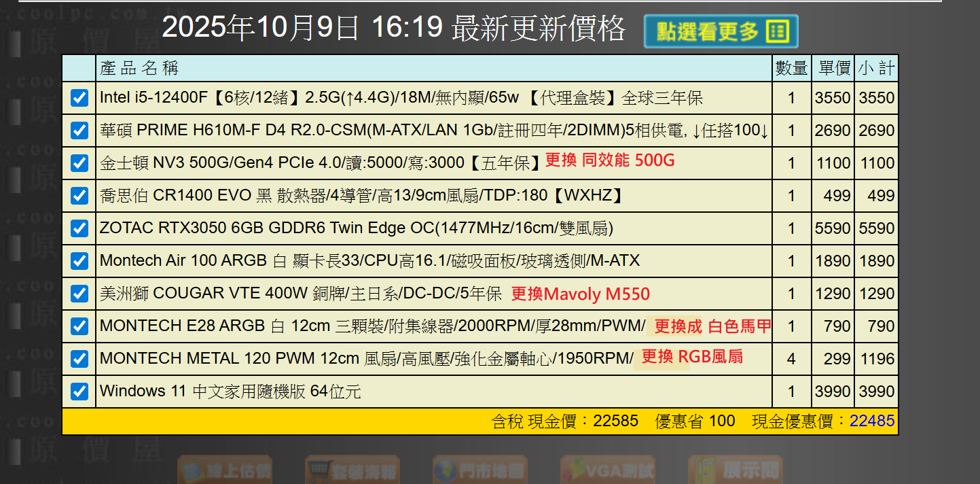Deselect the Montech Air 100 ARGB case
This screenshot has width=980, height=484.
pos(79,261)
